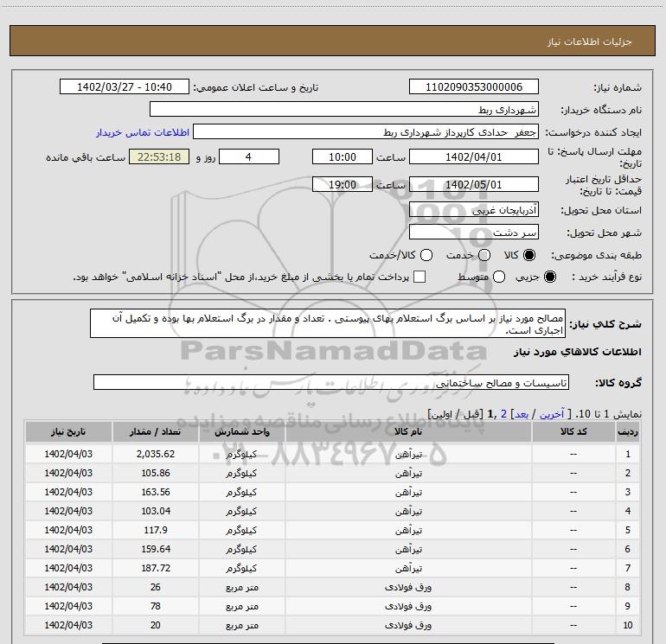The width and height of the screenshot is (666, 644).
Task: Open page 2 of the items list
Action: 503,414
